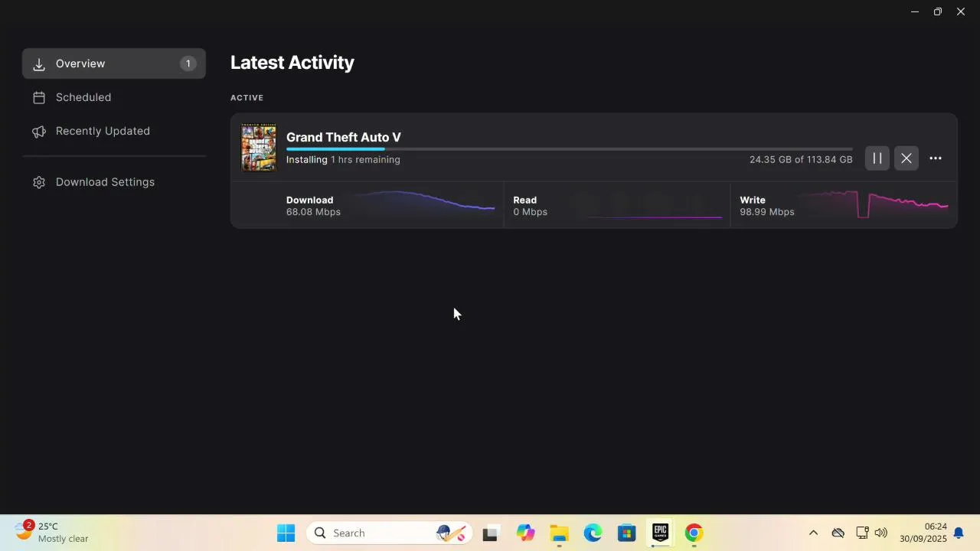This screenshot has width=980, height=551.
Task: Open the clock showing 06:24
Action: pos(923,533)
